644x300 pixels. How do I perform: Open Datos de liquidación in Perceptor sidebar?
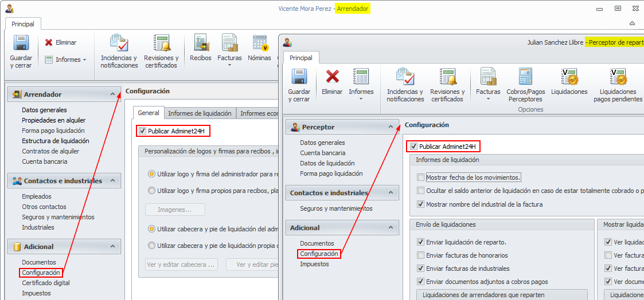(x=327, y=163)
